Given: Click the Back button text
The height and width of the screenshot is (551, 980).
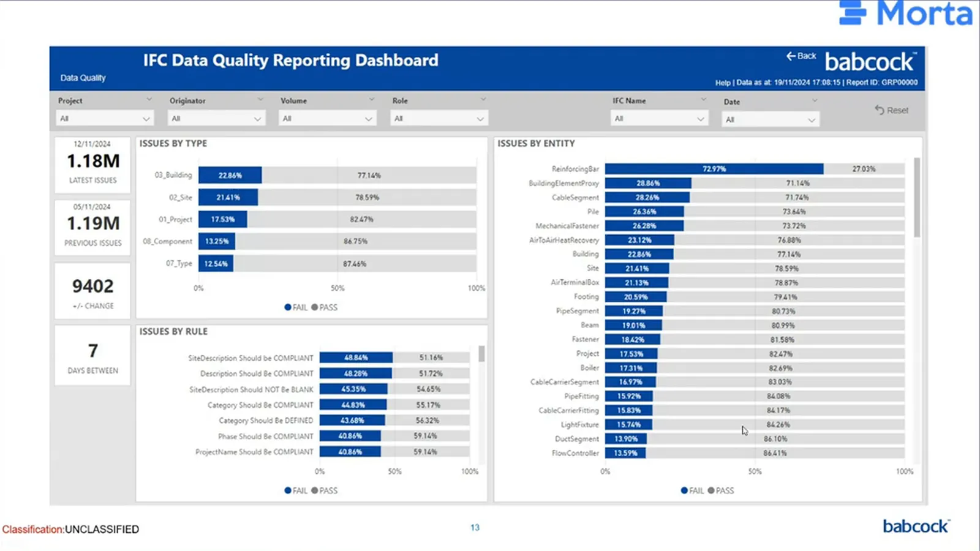Looking at the screenshot, I should pos(807,56).
